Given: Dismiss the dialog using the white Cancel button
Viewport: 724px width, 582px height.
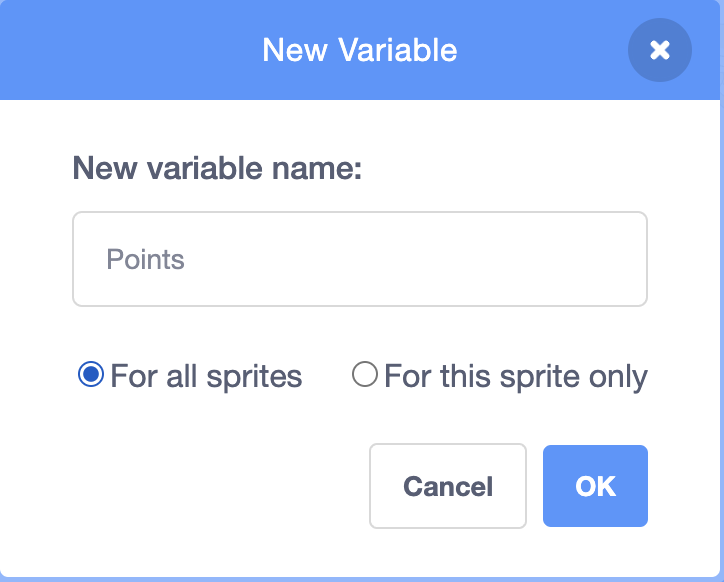Looking at the screenshot, I should (447, 486).
